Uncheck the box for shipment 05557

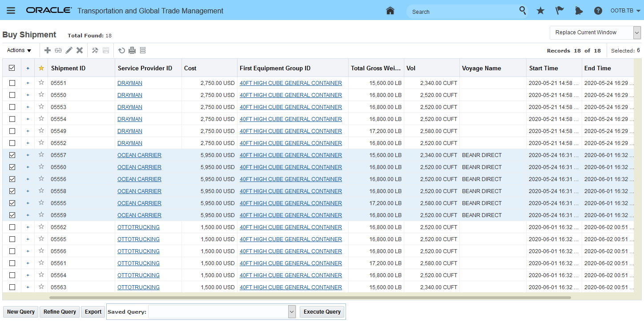pos(12,155)
